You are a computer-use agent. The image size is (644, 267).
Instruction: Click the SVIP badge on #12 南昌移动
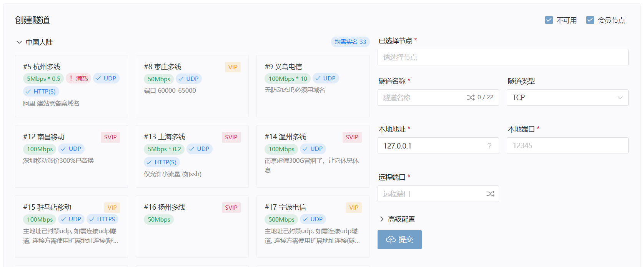(x=110, y=137)
